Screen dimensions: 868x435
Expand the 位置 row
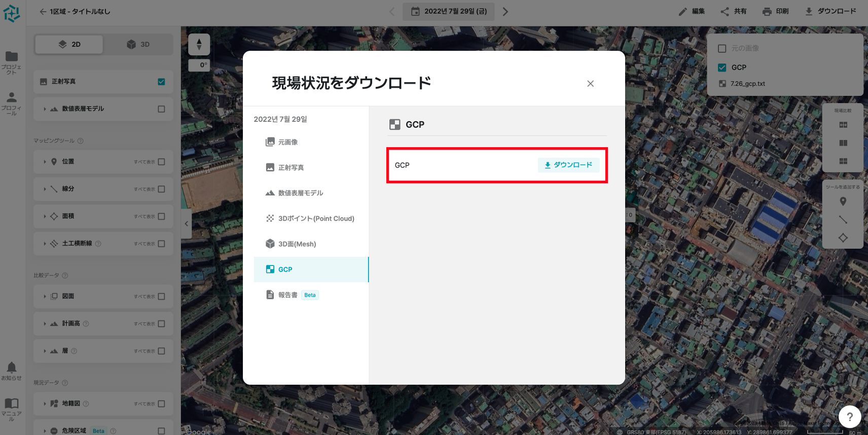(x=45, y=162)
